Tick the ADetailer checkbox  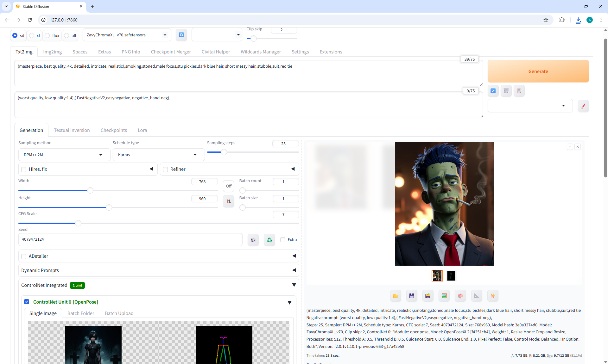[x=24, y=256]
